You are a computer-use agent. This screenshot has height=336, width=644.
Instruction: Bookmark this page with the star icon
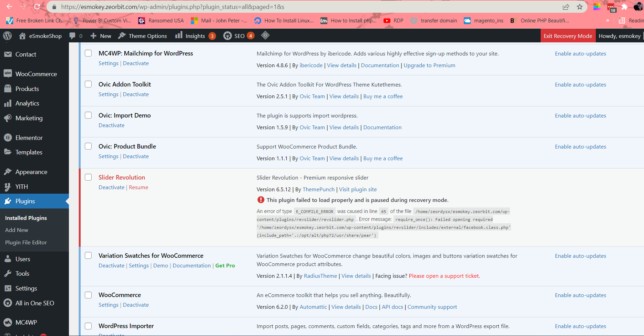(580, 7)
